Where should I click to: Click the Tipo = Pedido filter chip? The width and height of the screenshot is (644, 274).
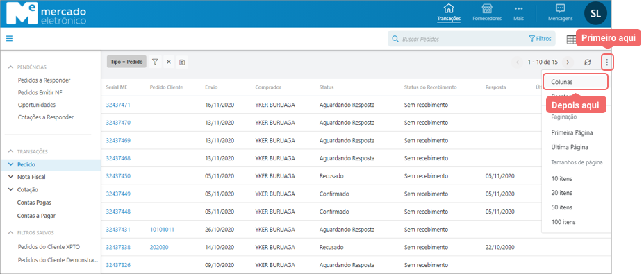(x=126, y=62)
